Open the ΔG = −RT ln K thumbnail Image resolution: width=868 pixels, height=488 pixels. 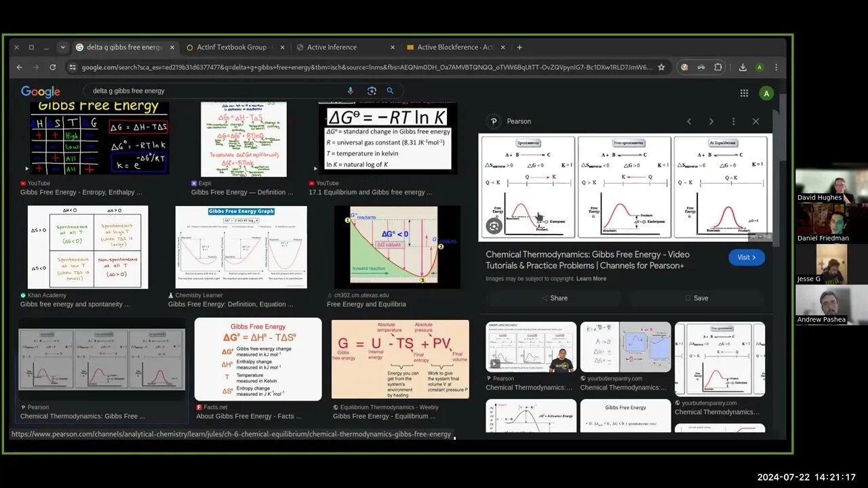click(x=389, y=138)
